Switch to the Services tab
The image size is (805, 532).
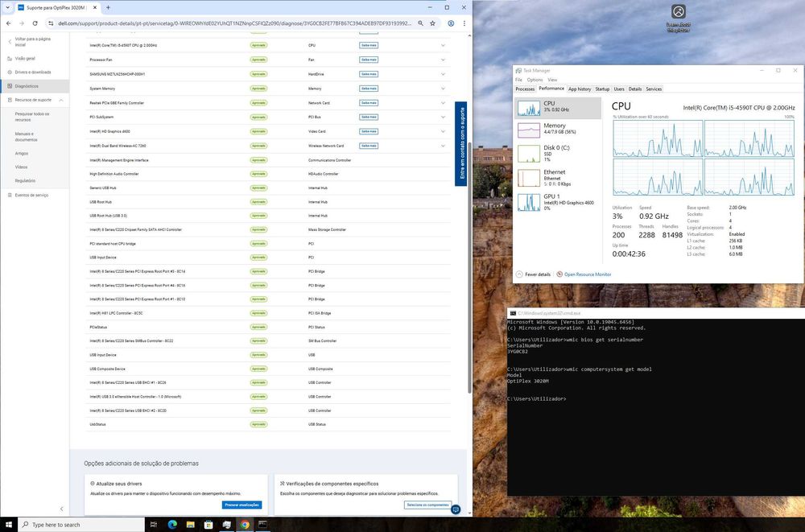[654, 89]
